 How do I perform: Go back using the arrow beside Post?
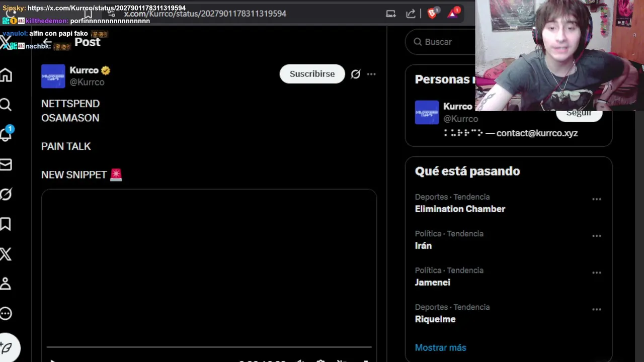click(x=47, y=42)
